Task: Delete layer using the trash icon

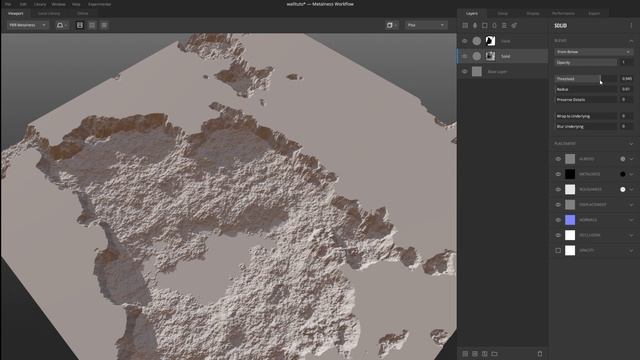Action: tap(540, 353)
